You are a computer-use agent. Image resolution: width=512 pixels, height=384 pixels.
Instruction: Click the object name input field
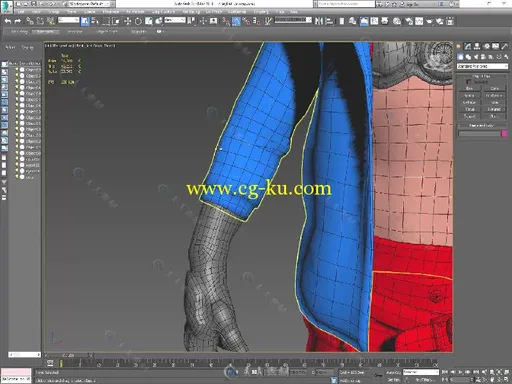(479, 134)
